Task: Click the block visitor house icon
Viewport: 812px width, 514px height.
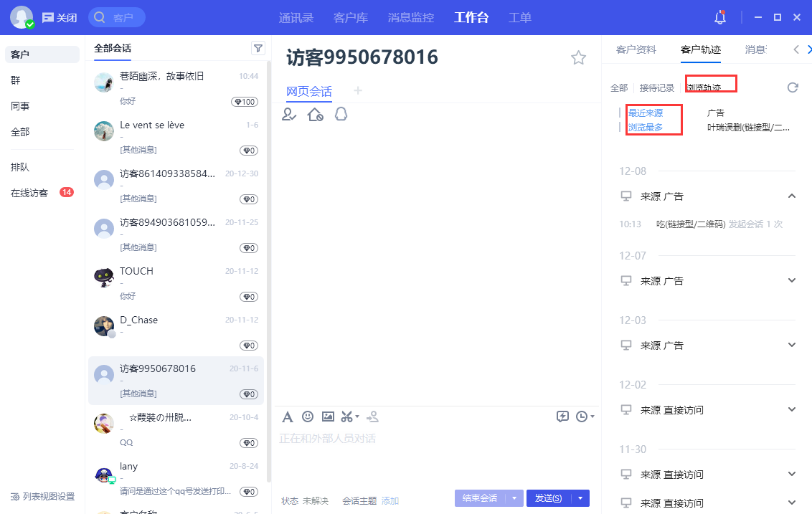Action: pyautogui.click(x=315, y=114)
